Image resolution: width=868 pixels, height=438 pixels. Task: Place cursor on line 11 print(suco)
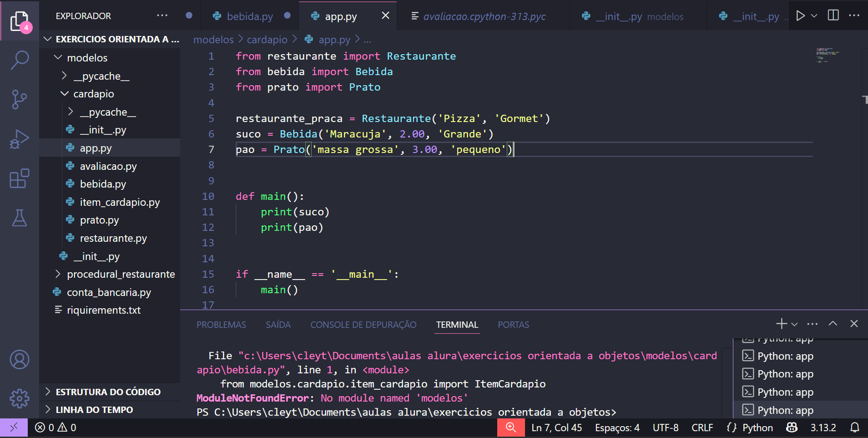[295, 212]
